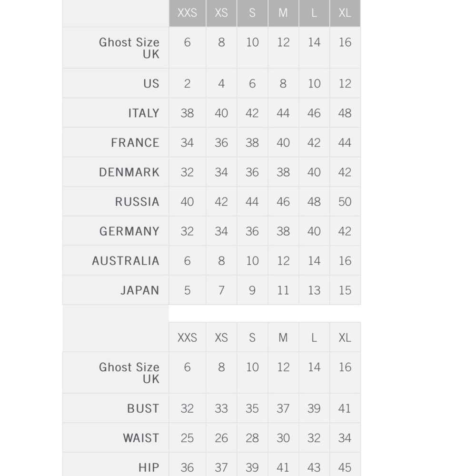476x476 pixels.
Task: Click Japan's size value 11 for M
Action: click(283, 290)
